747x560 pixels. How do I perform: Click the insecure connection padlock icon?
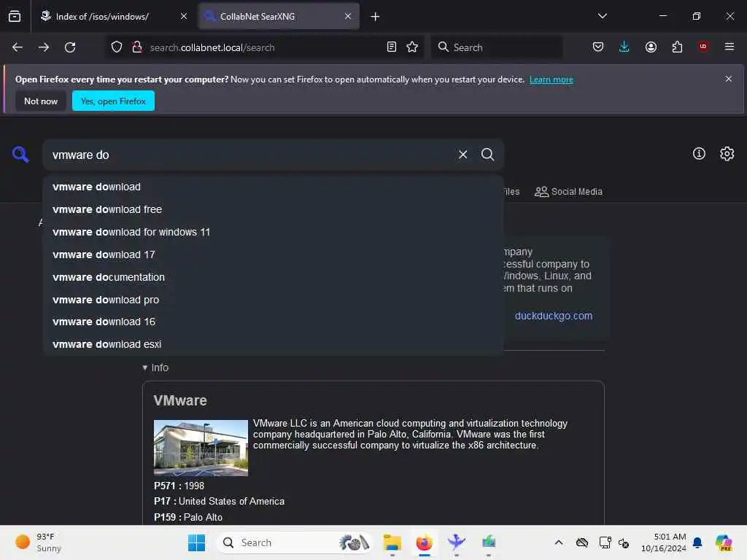point(137,47)
